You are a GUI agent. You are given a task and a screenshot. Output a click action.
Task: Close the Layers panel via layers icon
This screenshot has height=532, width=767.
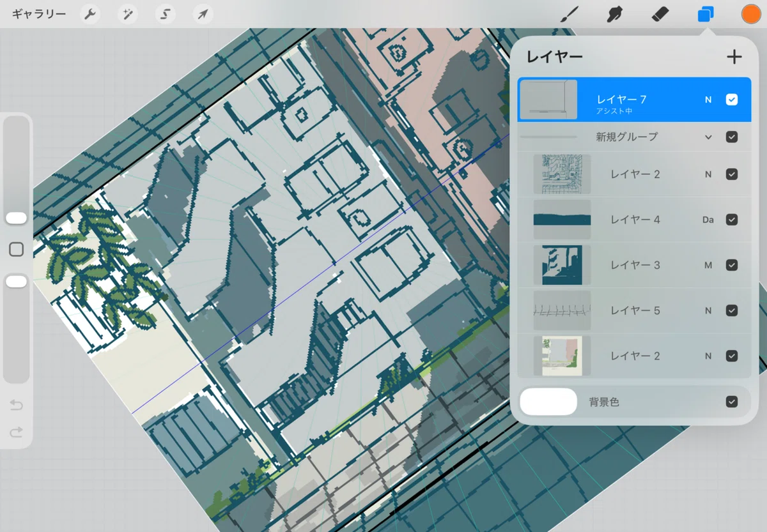point(706,14)
